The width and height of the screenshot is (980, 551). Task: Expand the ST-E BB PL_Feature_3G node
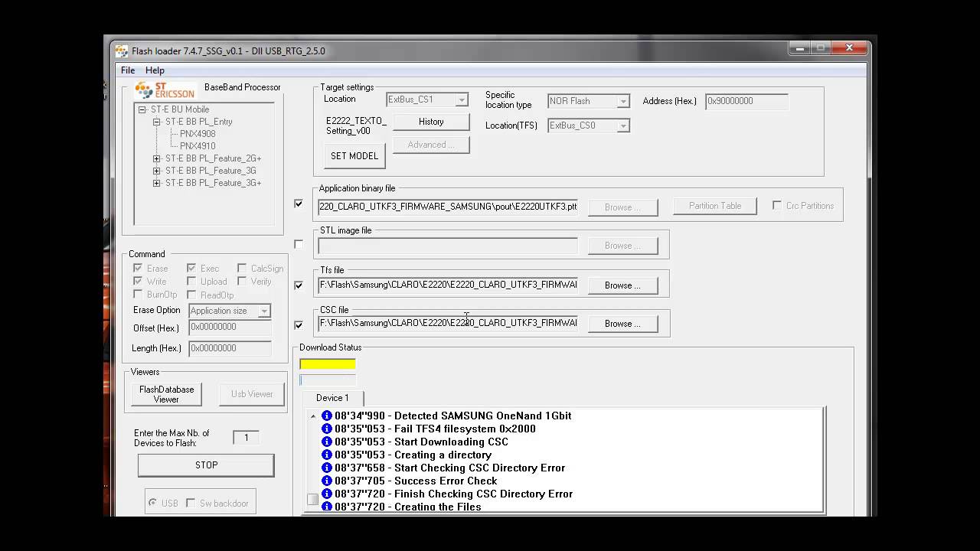click(157, 171)
